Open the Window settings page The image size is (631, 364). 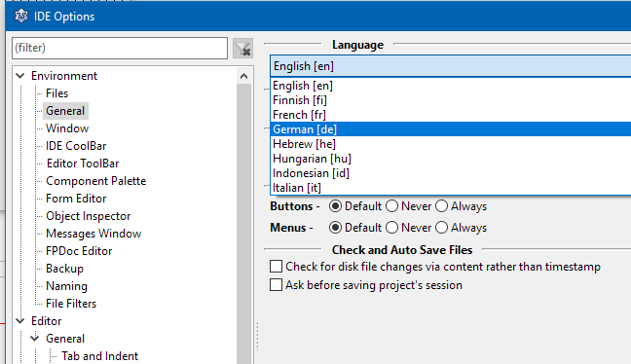point(67,128)
